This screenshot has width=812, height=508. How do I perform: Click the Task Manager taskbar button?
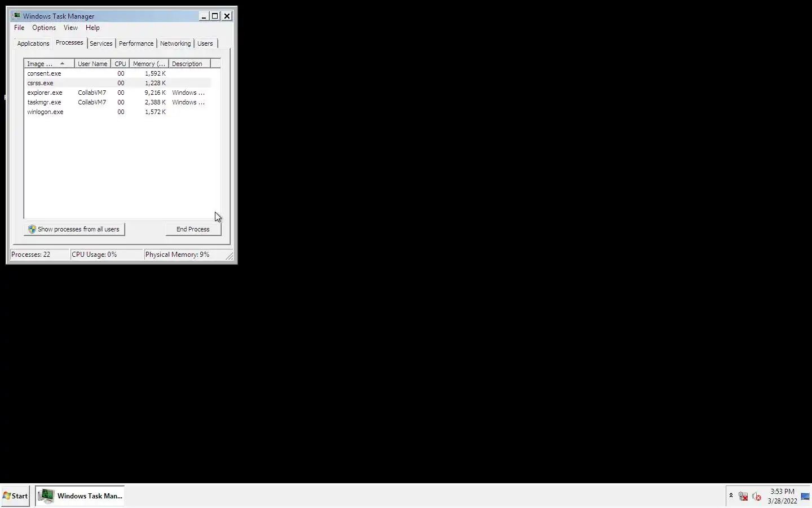80,496
